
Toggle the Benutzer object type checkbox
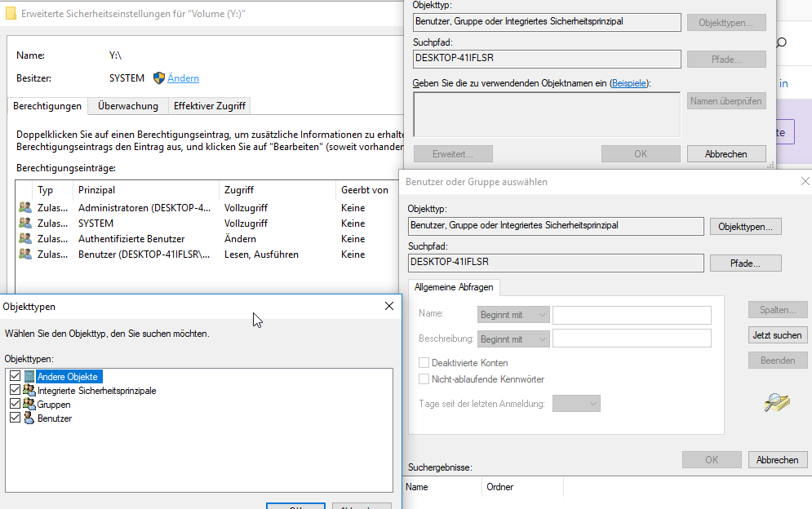(x=15, y=418)
